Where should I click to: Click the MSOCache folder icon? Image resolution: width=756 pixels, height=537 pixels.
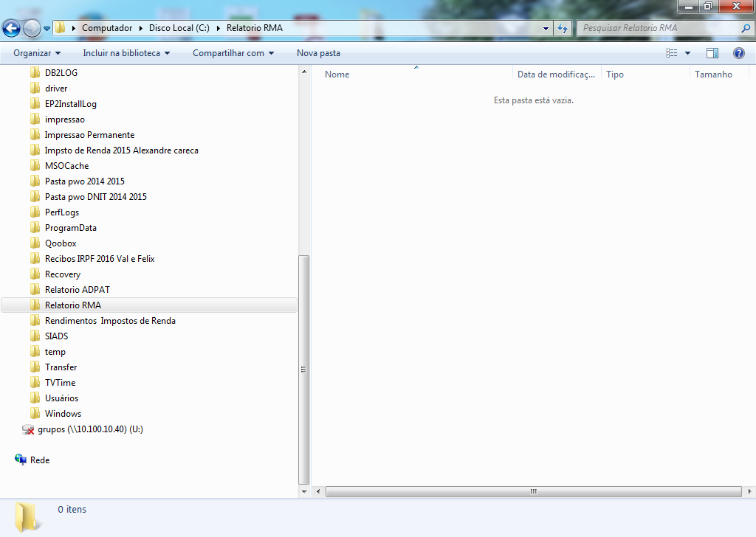tap(35, 166)
